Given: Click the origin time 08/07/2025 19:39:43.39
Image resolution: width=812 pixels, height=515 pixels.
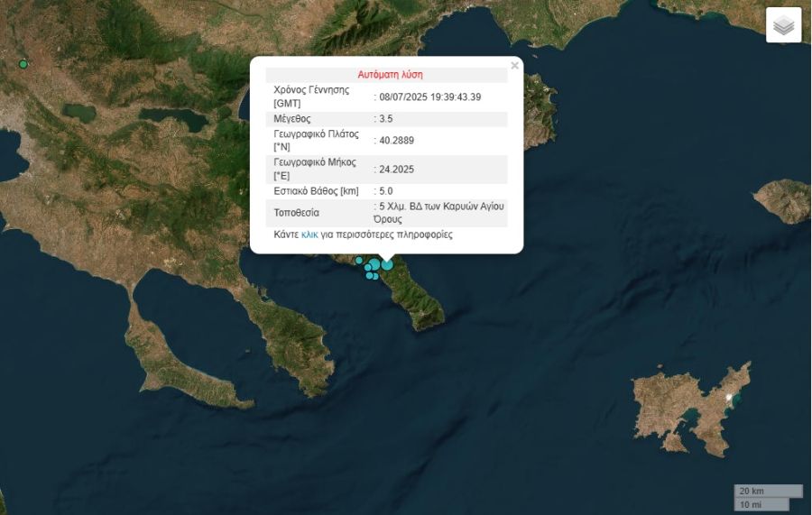Looking at the screenshot, I should pyautogui.click(x=429, y=97).
